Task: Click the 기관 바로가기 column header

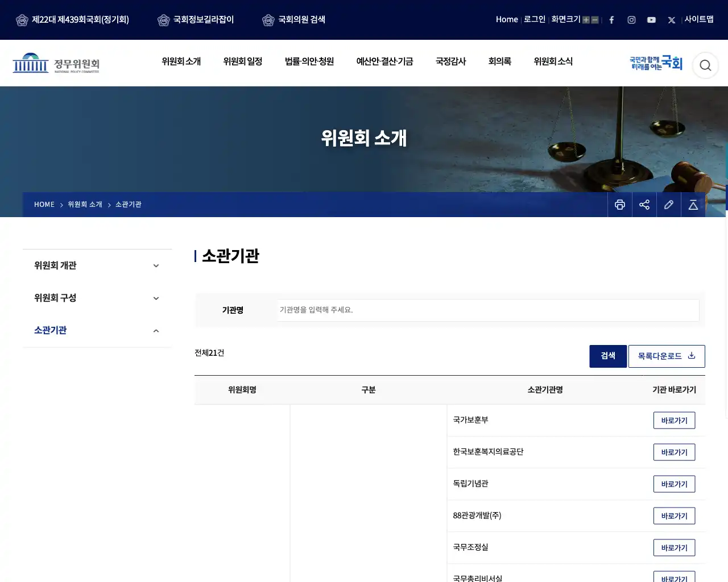Action: click(x=675, y=390)
